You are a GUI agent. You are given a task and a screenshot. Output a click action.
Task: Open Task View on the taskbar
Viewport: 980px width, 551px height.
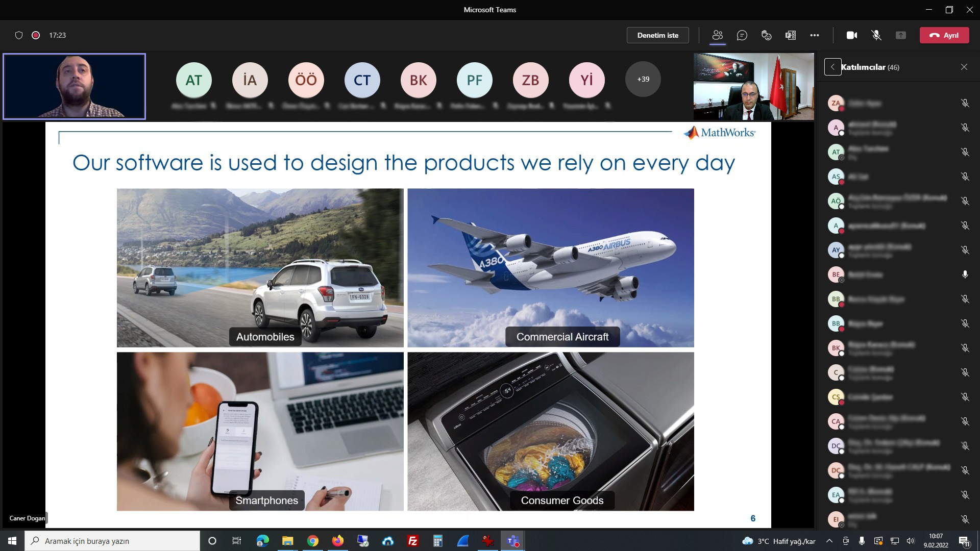coord(237,541)
